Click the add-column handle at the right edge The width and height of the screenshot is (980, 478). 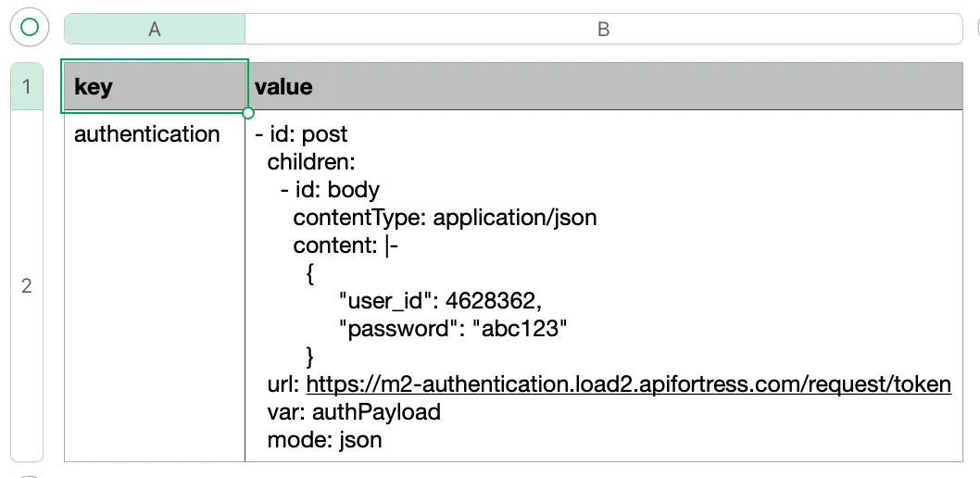(976, 28)
